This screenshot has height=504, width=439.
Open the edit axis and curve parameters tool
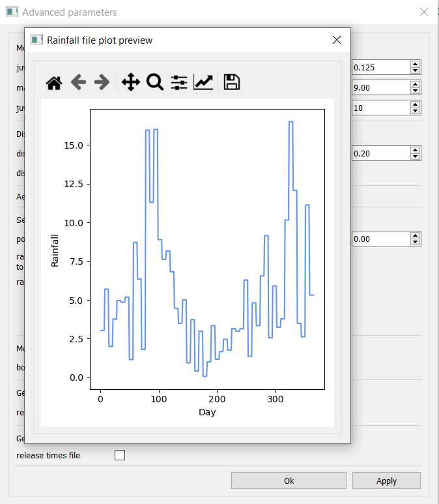(x=203, y=82)
